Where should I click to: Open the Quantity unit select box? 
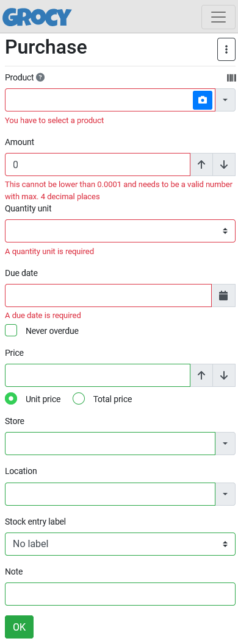120,231
